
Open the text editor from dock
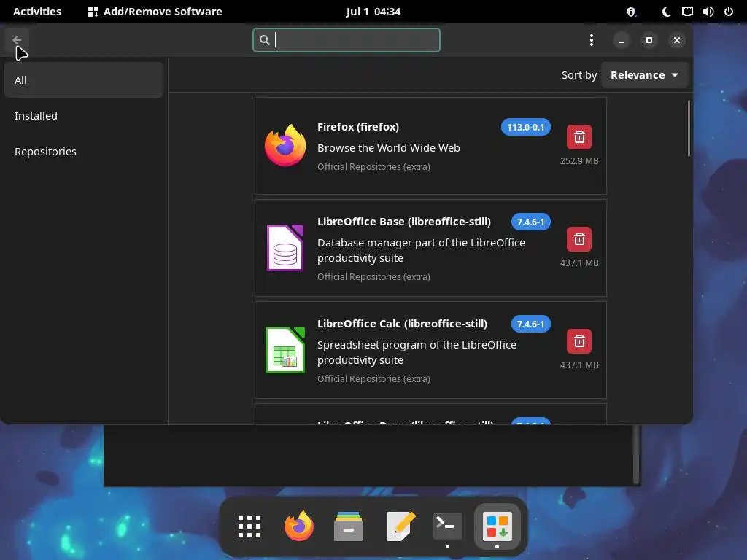click(400, 526)
